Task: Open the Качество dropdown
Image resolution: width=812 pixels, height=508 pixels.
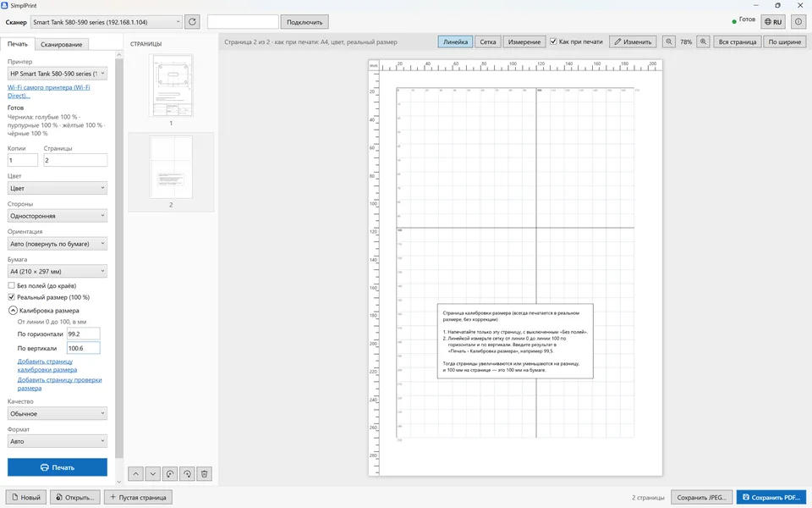Action: 58,414
